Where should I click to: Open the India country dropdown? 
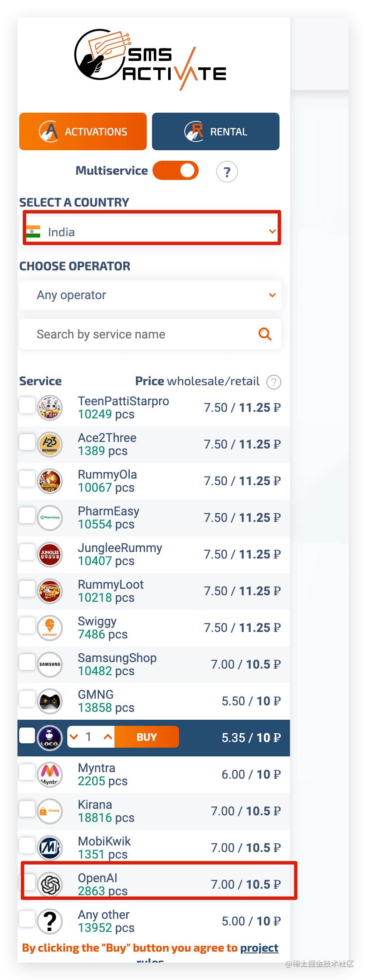pyautogui.click(x=151, y=232)
